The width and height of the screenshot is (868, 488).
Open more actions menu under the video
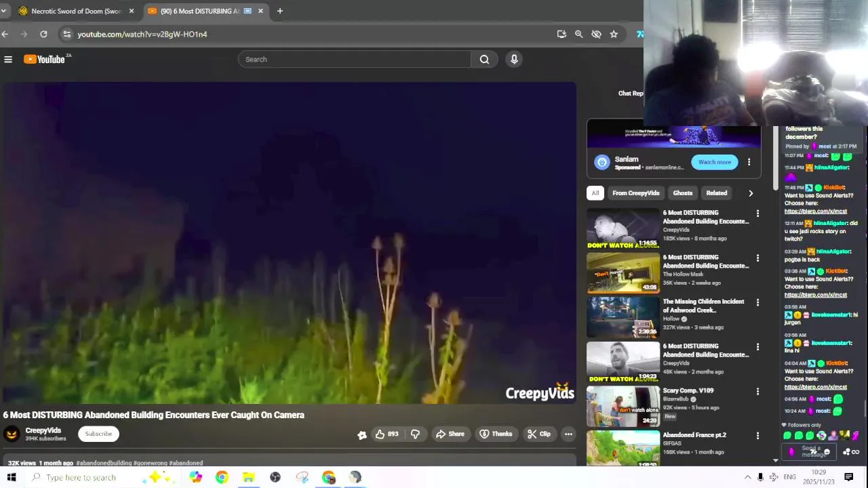coord(568,434)
